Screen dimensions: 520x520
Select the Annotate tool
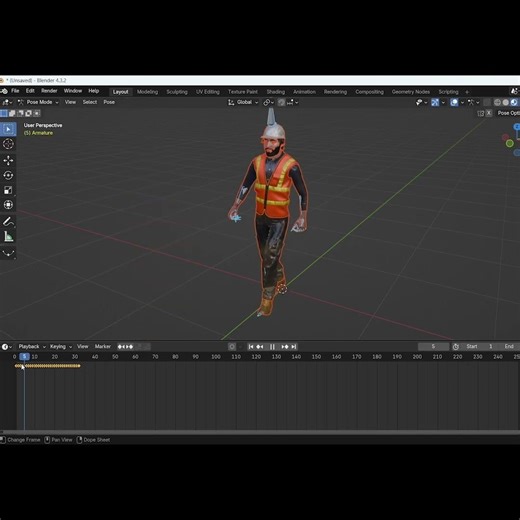(x=8, y=221)
